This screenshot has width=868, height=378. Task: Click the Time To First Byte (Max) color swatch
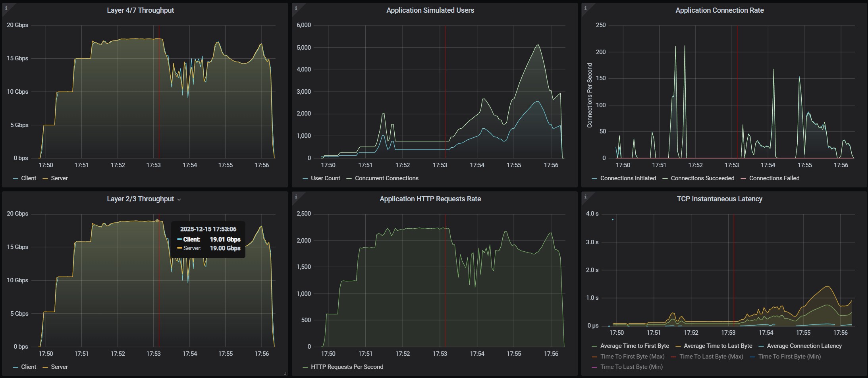[594, 357]
